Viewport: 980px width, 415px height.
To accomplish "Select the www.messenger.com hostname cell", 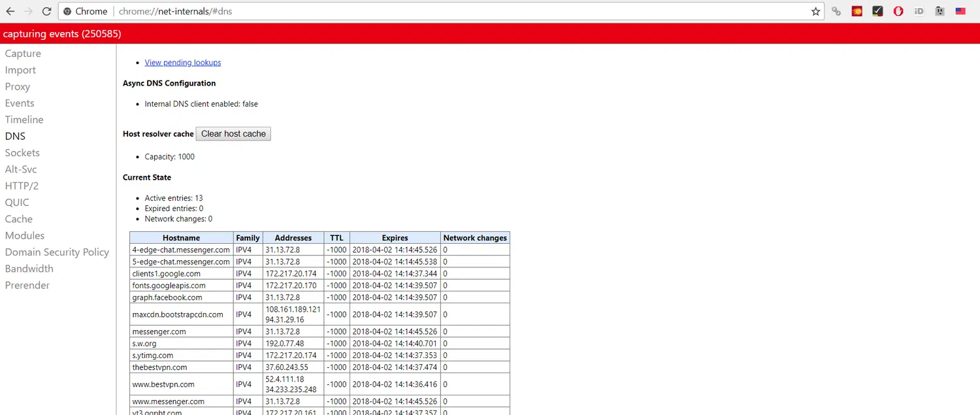I will coord(182,401).
